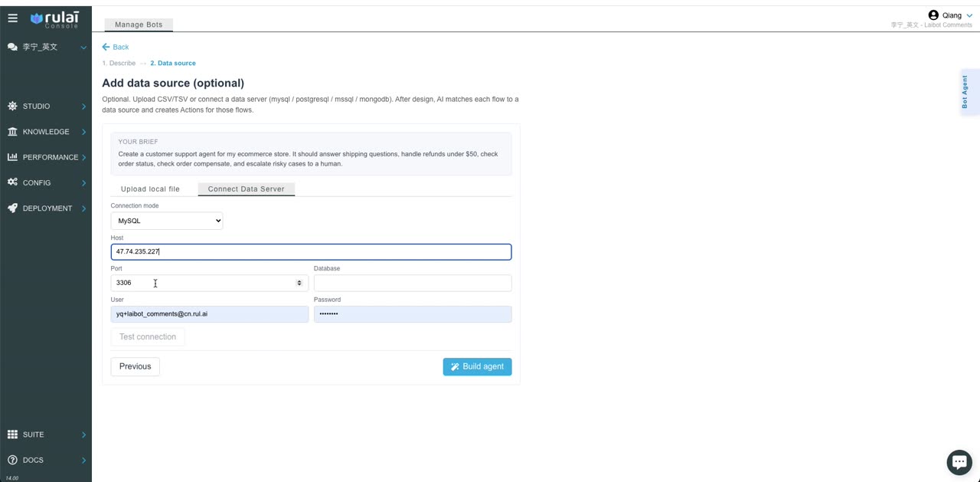Click the magic wand icon on Build agent

455,367
